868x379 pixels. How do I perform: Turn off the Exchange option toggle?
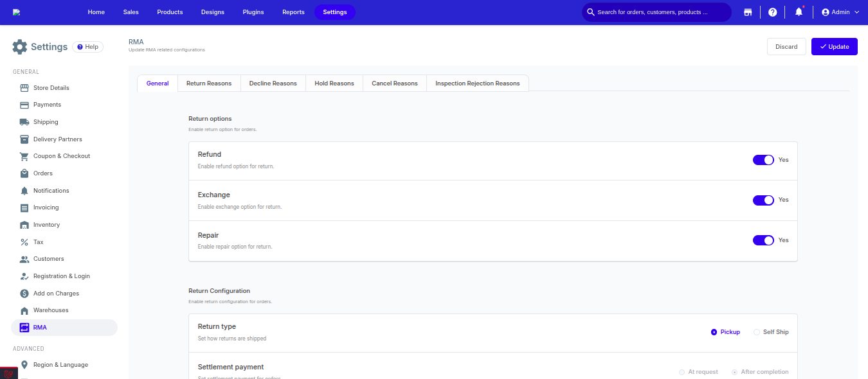[x=763, y=200]
